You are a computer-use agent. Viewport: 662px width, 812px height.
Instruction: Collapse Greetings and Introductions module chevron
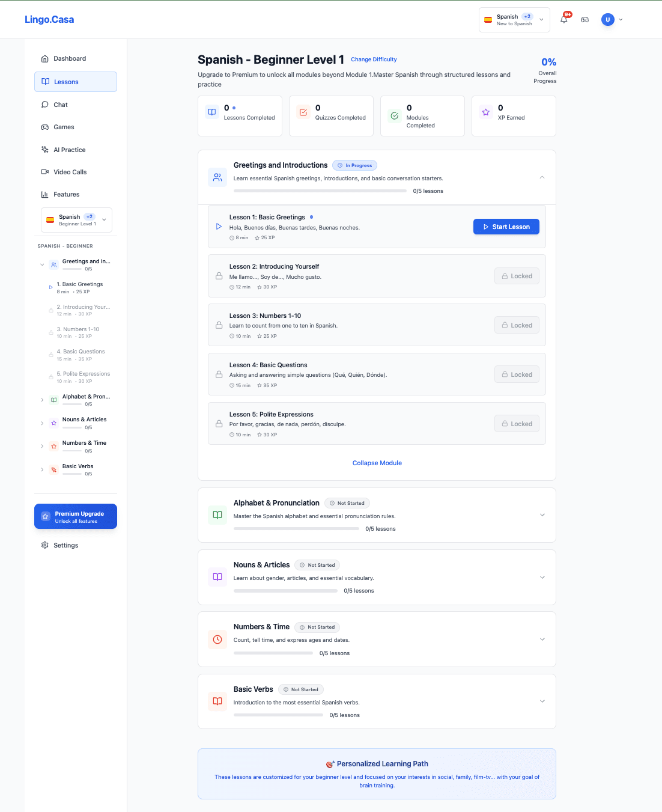coord(542,177)
